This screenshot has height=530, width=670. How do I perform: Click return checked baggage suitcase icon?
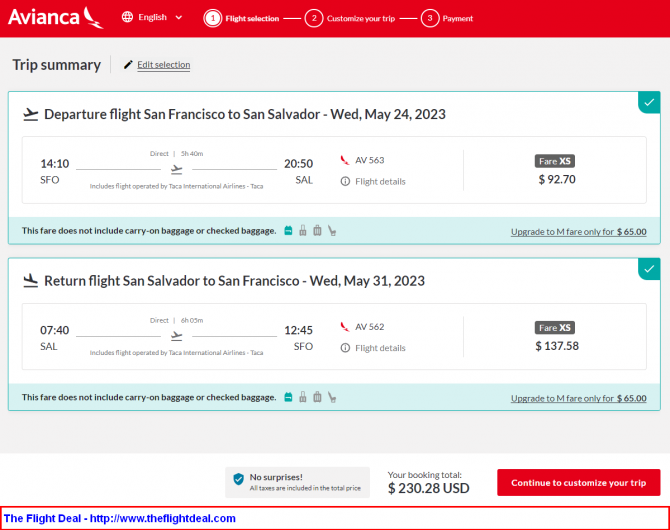click(x=317, y=398)
